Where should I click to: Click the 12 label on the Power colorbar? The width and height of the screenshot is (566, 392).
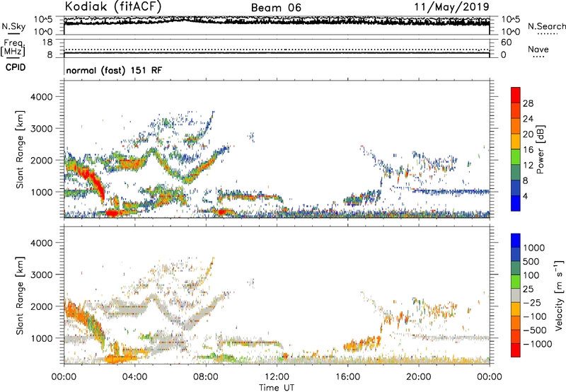tap(528, 166)
